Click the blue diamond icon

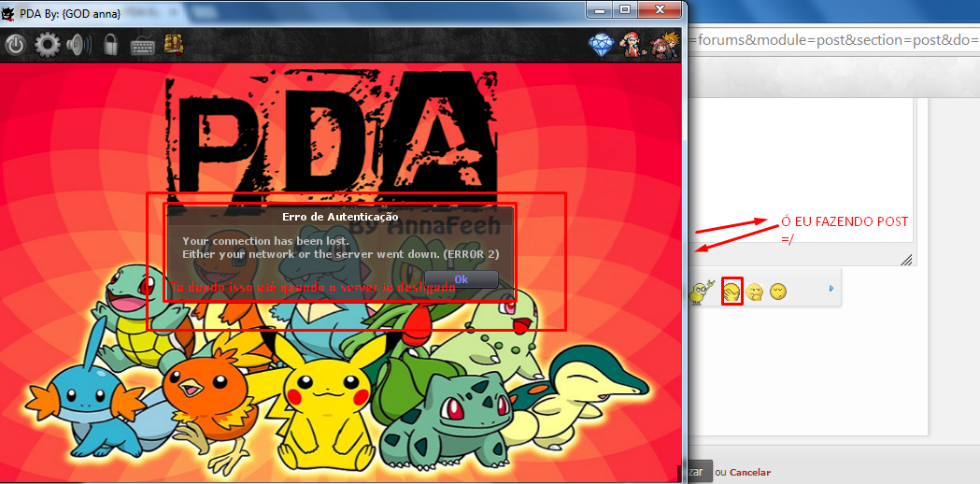pos(602,46)
